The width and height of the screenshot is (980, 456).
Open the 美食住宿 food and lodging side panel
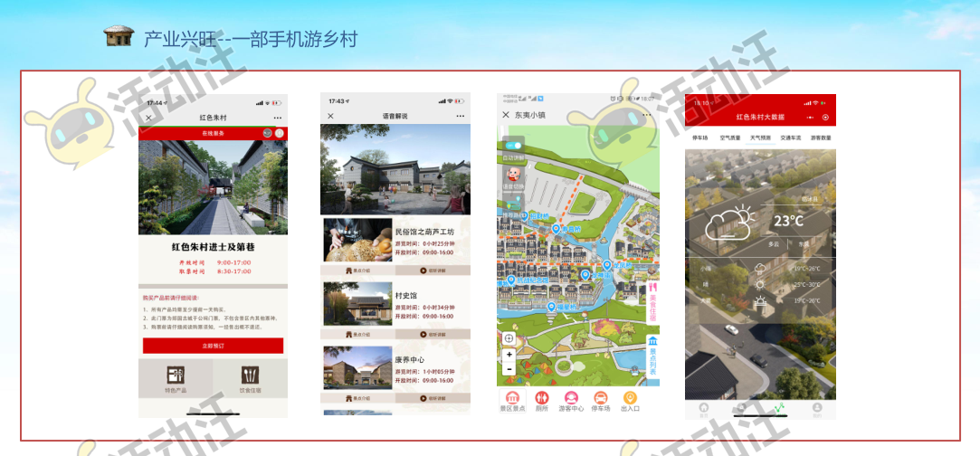pyautogui.click(x=652, y=299)
